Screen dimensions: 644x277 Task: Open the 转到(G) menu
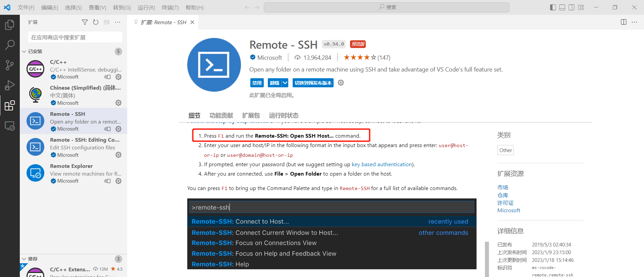(x=122, y=7)
